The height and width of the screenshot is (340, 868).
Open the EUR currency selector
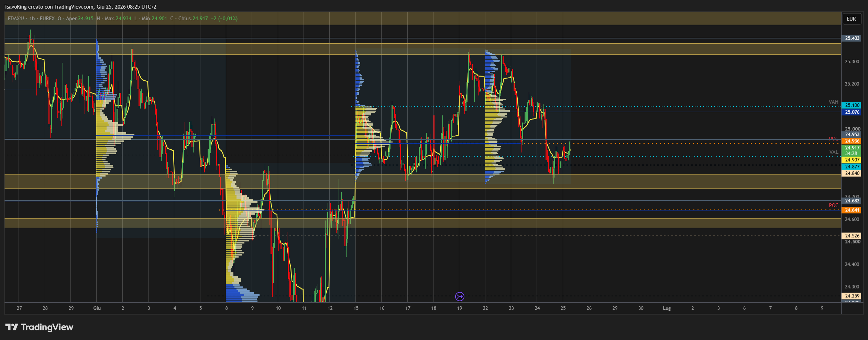coord(851,19)
